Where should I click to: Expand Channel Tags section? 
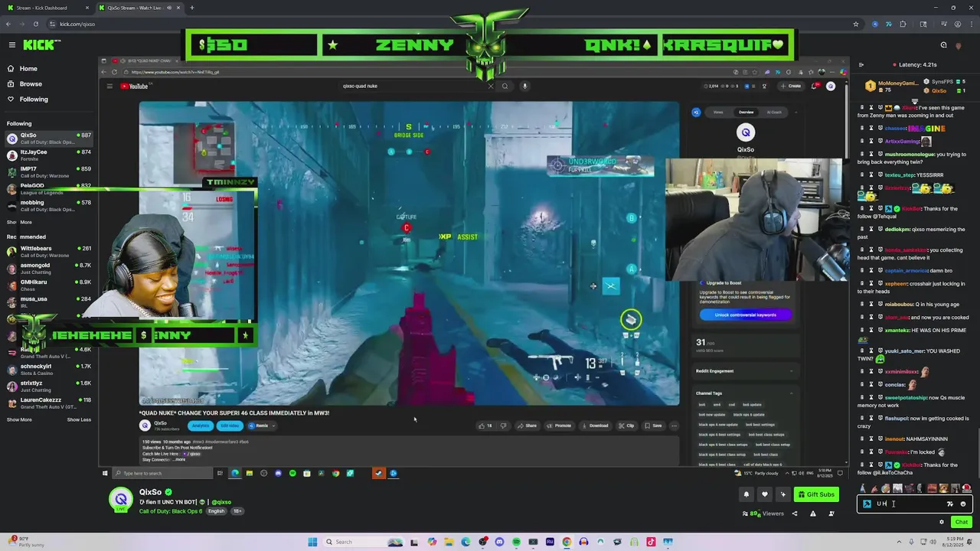coord(745,393)
